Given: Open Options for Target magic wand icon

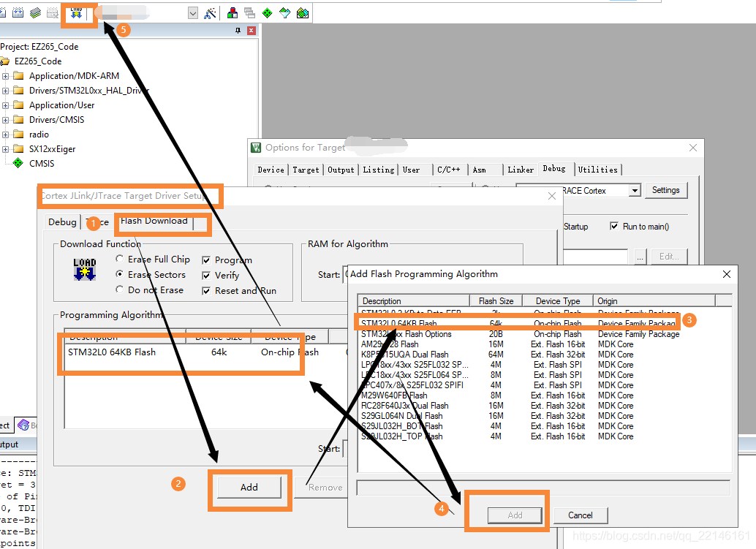Looking at the screenshot, I should (210, 13).
